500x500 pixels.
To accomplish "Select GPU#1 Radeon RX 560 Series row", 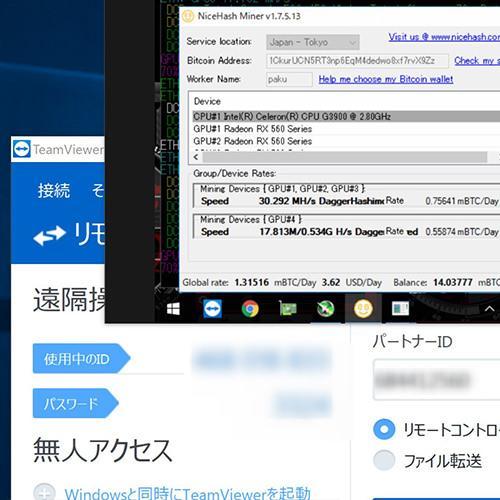I will tap(346, 129).
